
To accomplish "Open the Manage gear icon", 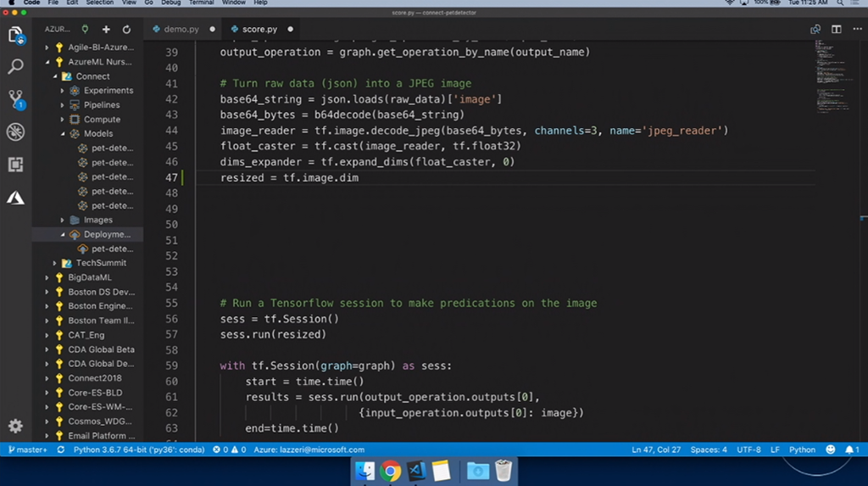I will [15, 426].
